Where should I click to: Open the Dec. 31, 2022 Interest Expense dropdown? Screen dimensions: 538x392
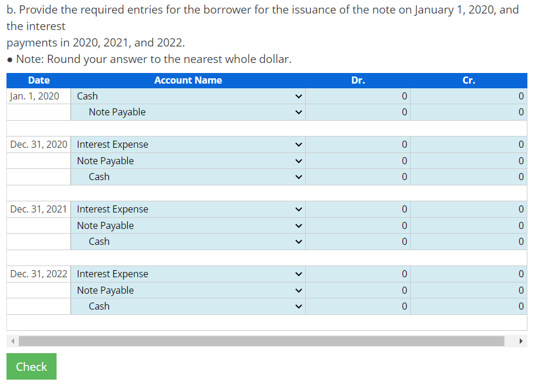coord(188,274)
